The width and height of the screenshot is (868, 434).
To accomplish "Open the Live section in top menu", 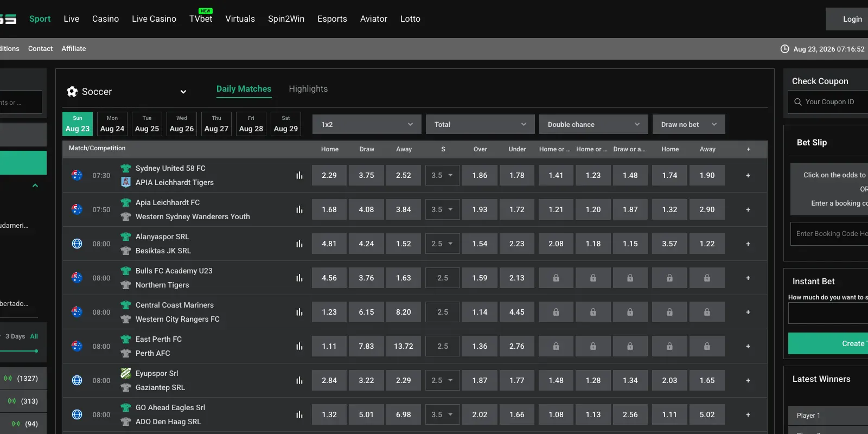I will [72, 19].
